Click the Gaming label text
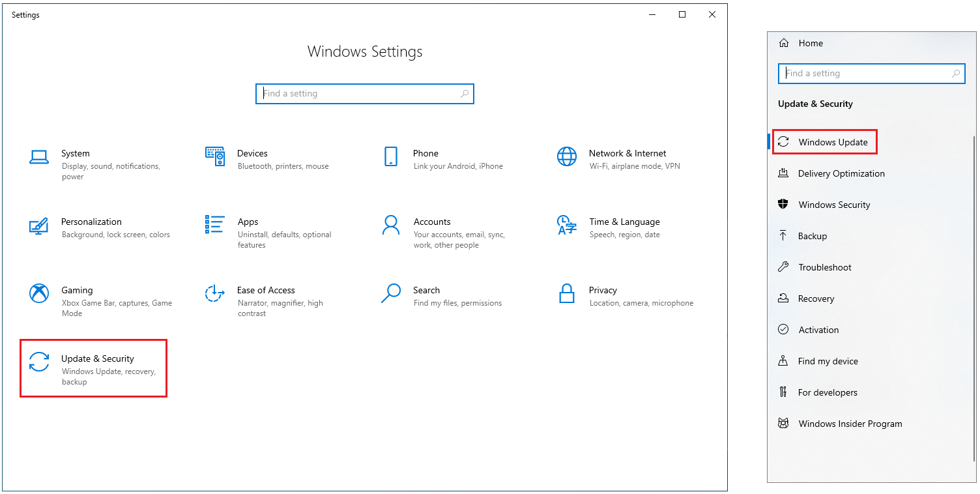The height and width of the screenshot is (494, 980). [x=77, y=290]
